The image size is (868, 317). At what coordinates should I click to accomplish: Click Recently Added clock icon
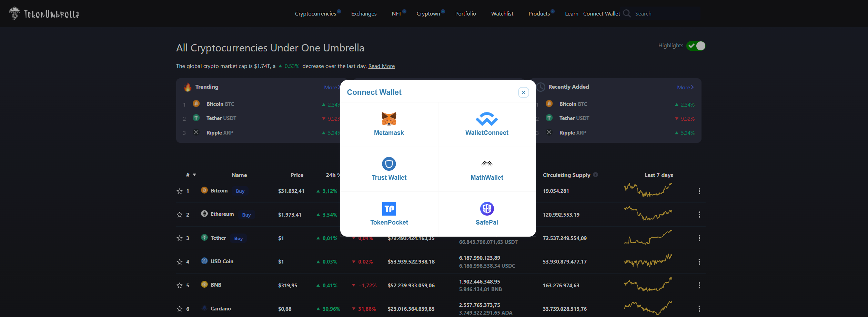pyautogui.click(x=541, y=87)
